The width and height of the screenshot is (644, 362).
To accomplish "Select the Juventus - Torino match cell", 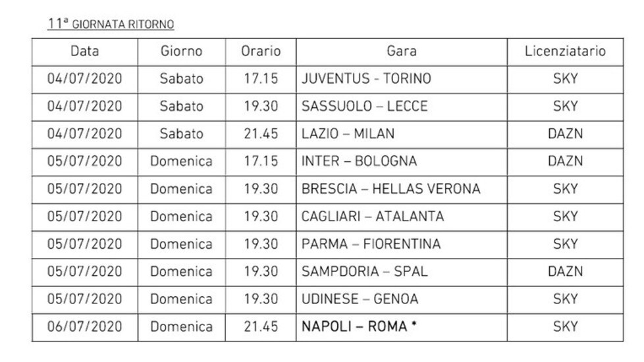I will (x=366, y=79).
